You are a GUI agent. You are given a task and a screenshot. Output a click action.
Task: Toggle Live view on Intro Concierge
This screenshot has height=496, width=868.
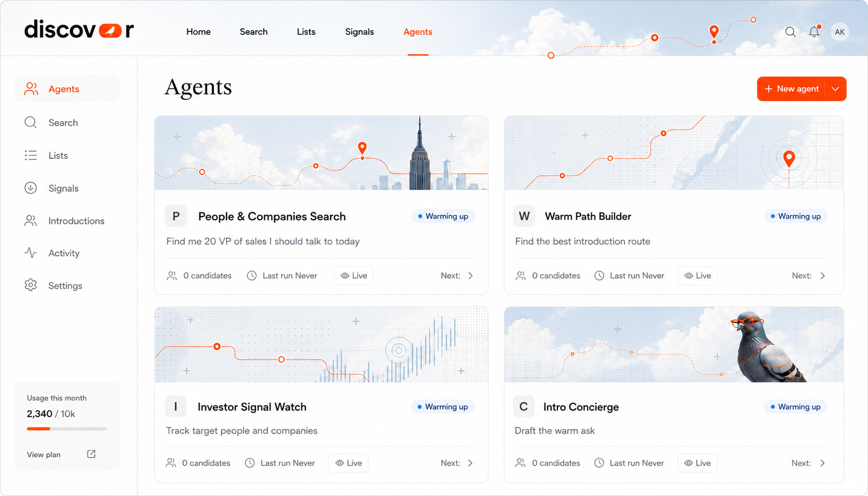697,463
